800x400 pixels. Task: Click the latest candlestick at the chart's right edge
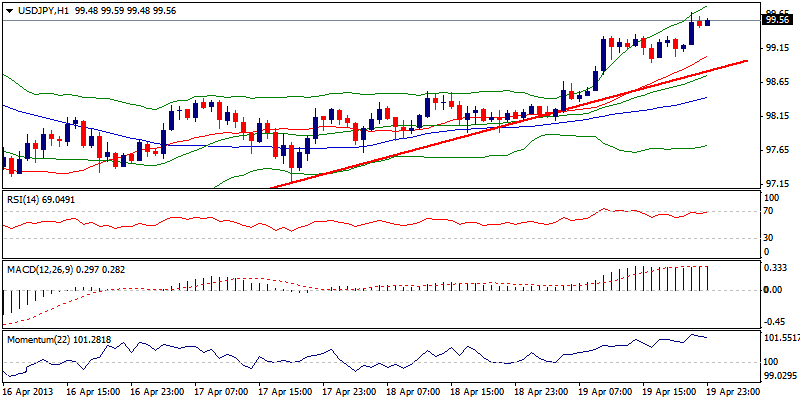coord(708,22)
